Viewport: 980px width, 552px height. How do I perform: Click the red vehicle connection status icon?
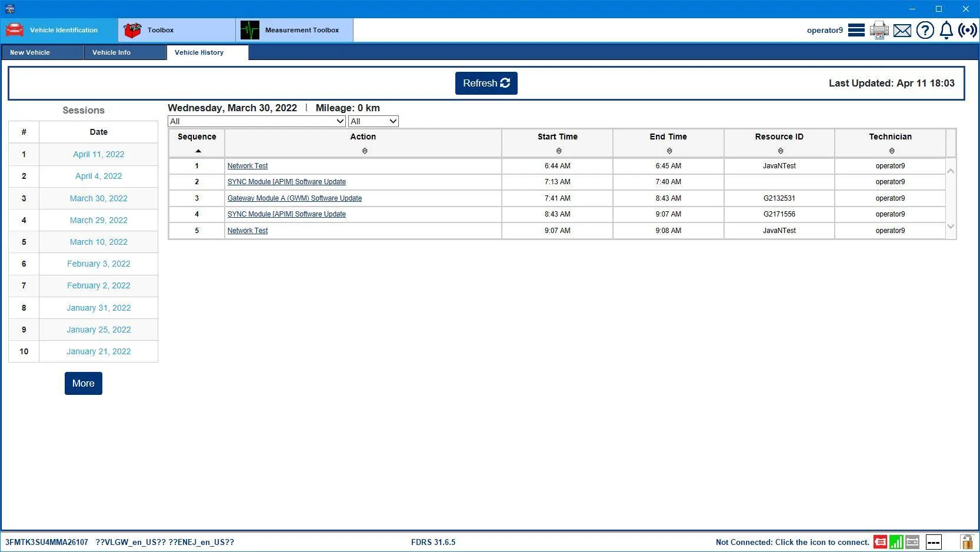tap(880, 542)
